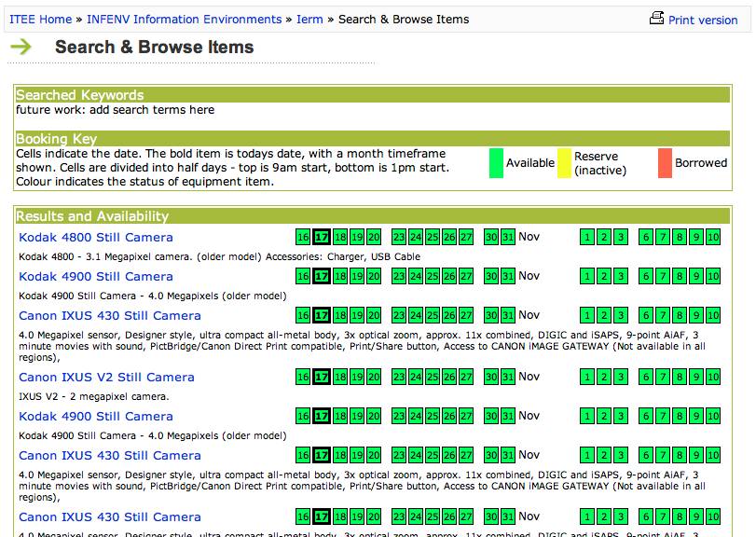Pick date 19 in Canon IXUS V2 row
This screenshot has height=537, width=756.
pyautogui.click(x=357, y=377)
